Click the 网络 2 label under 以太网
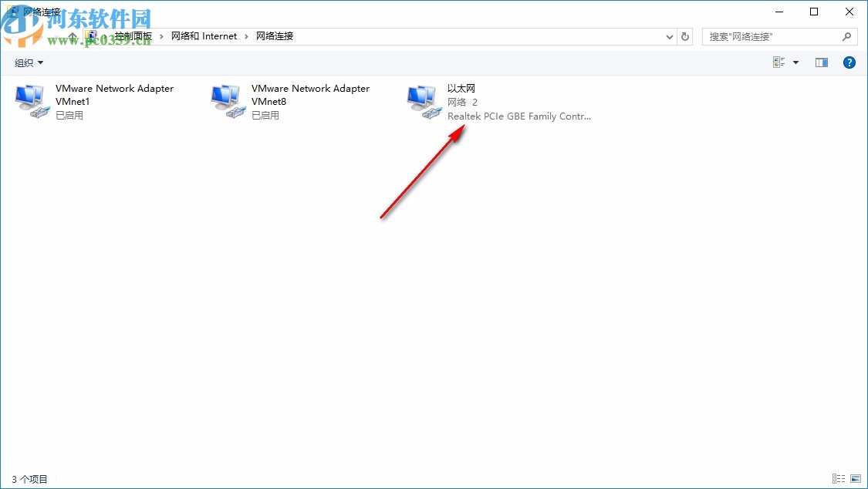 point(462,103)
